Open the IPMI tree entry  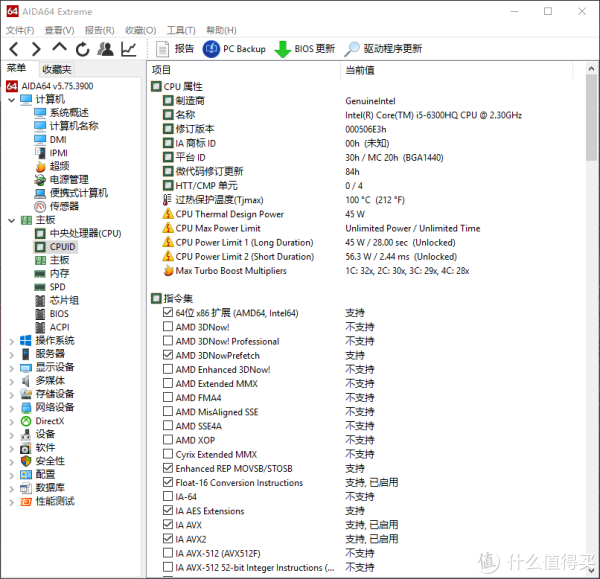(59, 153)
